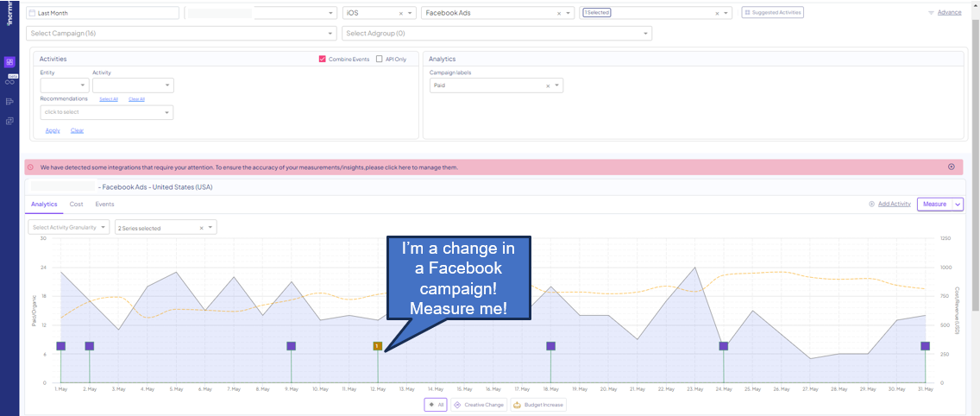
Task: Click the plus icon beside Add Activity
Action: (872, 204)
